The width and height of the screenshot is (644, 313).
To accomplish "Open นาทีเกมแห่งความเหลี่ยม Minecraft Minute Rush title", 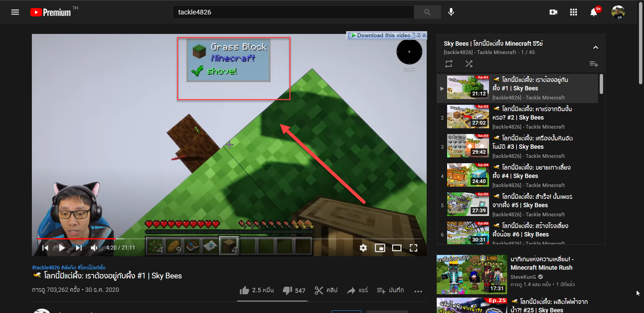I will [542, 263].
